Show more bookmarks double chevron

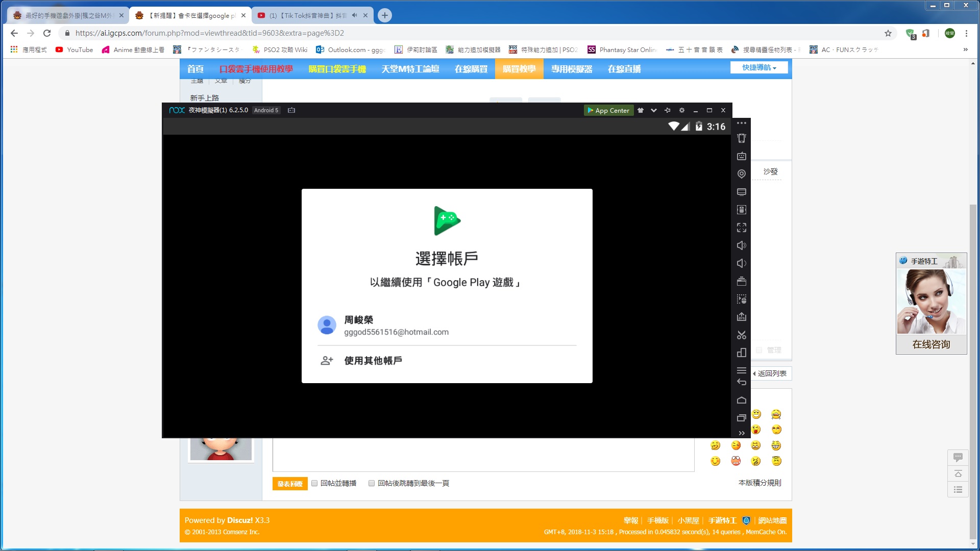click(965, 49)
